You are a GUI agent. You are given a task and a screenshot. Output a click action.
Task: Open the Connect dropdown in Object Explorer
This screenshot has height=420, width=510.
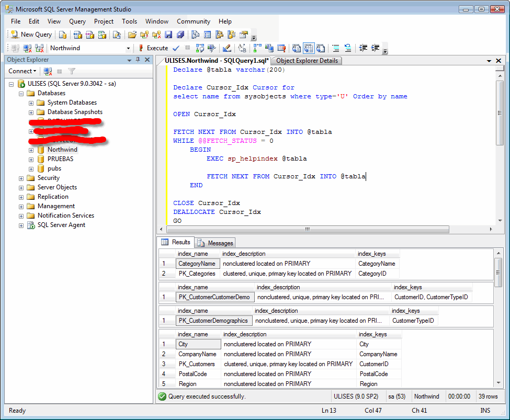22,71
